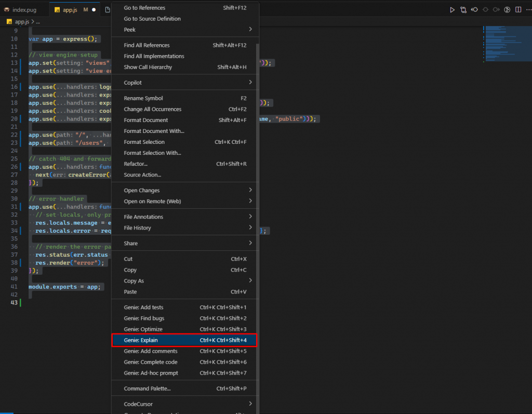Click the pug icon on index.pug tab
This screenshot has height=414, width=532.
(x=7, y=9)
